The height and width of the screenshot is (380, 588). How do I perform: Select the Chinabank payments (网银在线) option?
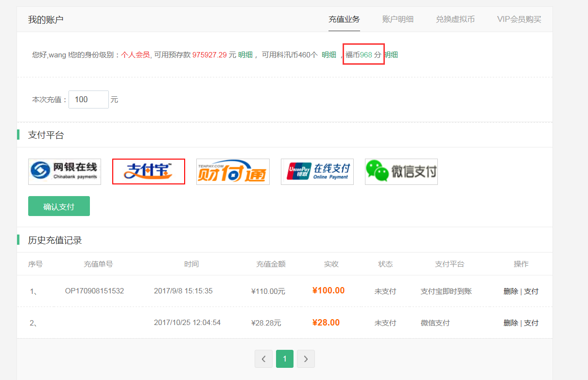coord(64,171)
